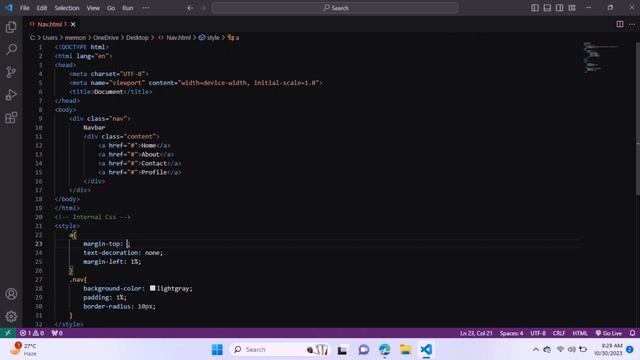
Task: Open the Selection menu
Action: (x=67, y=8)
